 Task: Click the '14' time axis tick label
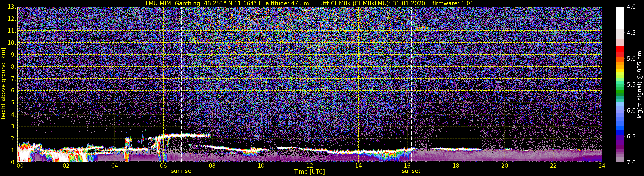[x=358, y=166]
